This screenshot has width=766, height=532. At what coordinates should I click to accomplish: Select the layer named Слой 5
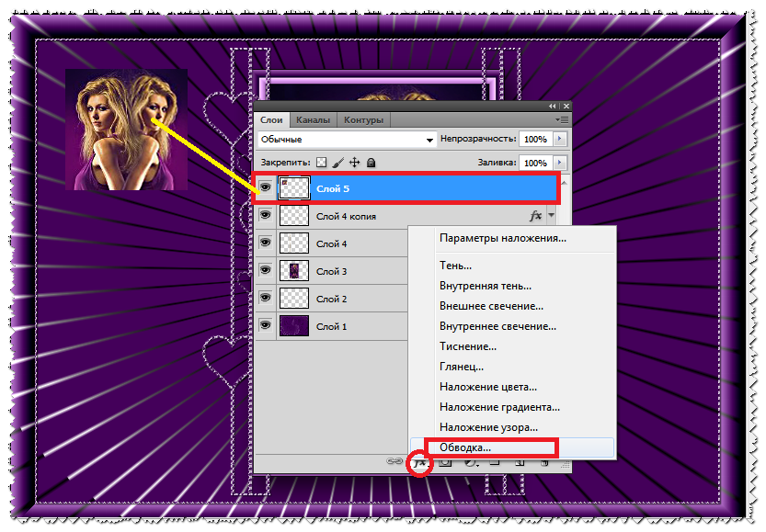pyautogui.click(x=406, y=188)
